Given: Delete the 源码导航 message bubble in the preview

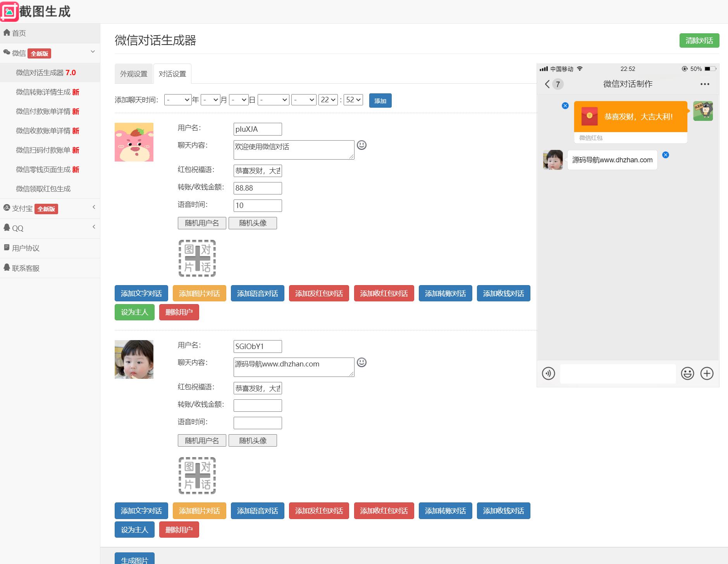Looking at the screenshot, I should click(x=666, y=155).
